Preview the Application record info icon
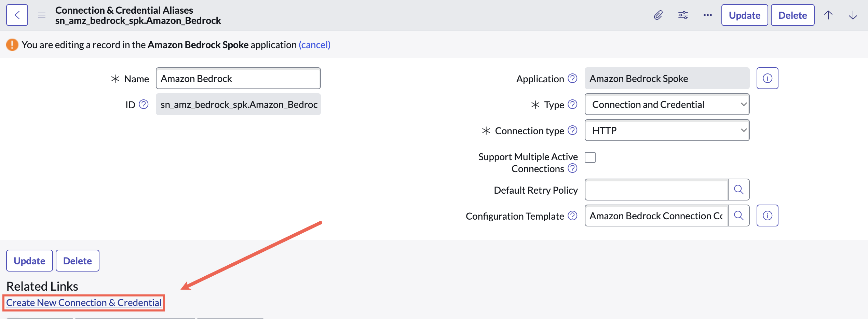 point(768,78)
